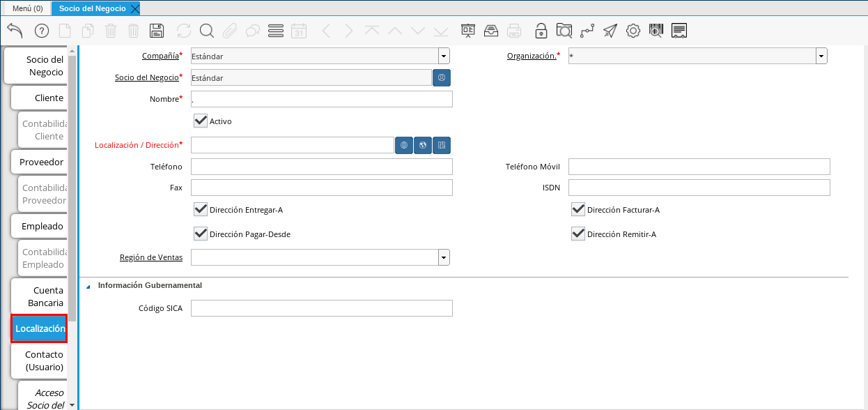The width and height of the screenshot is (868, 410).
Task: Open the workflow nodes icon
Action: click(x=587, y=31)
